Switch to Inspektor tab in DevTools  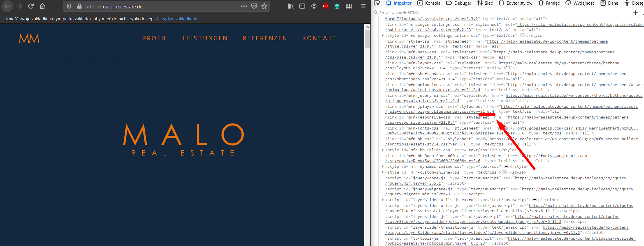tap(399, 3)
